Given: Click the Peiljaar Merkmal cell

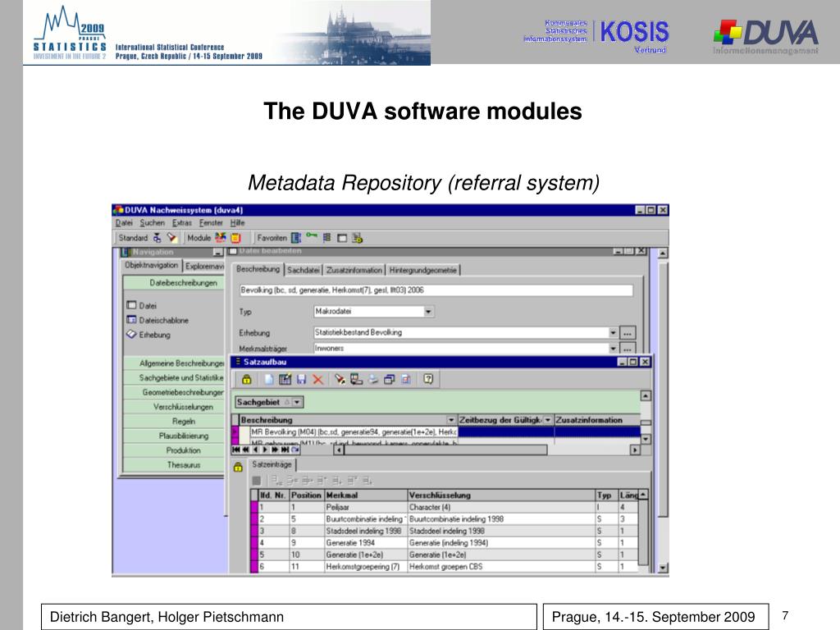Looking at the screenshot, I should [366, 507].
